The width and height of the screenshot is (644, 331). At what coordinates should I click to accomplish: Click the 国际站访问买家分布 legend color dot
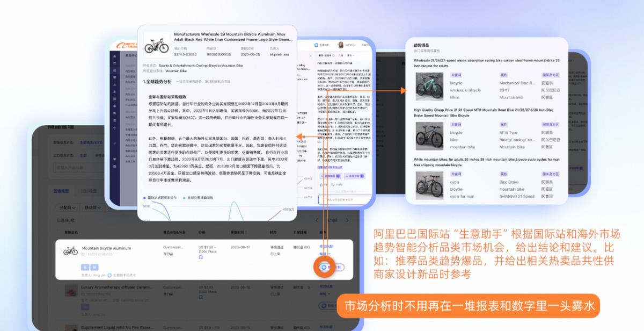point(144,197)
